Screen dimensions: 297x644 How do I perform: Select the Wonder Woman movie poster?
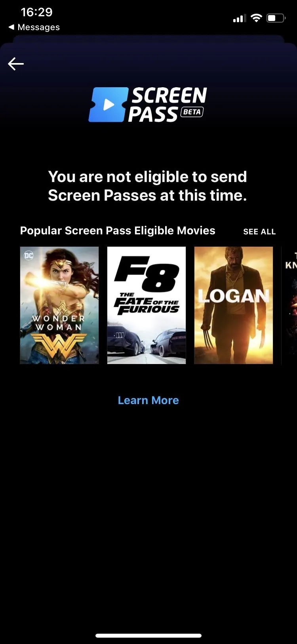[x=59, y=305]
